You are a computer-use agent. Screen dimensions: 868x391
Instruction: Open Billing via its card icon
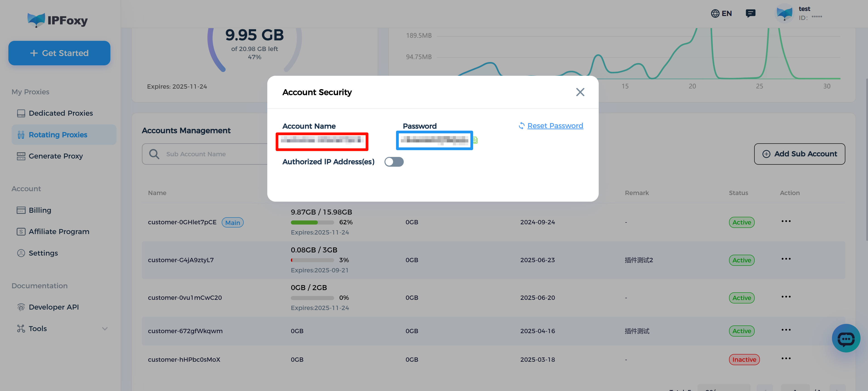pyautogui.click(x=21, y=210)
